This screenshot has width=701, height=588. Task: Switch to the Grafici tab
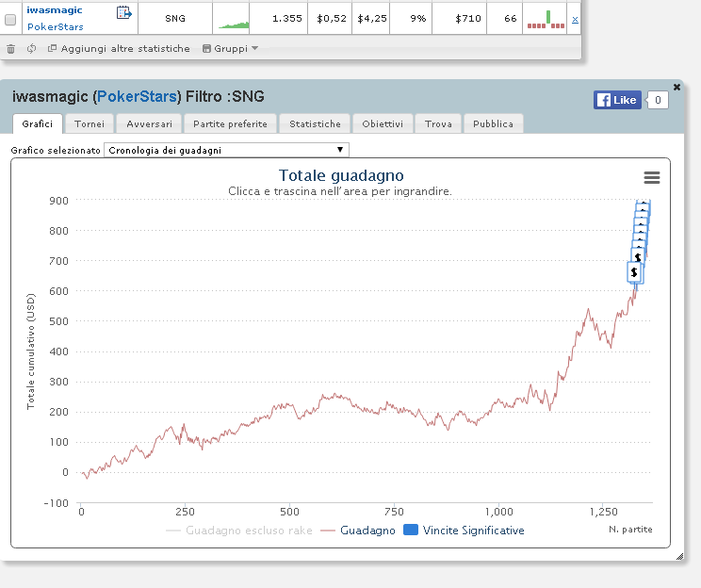(37, 123)
